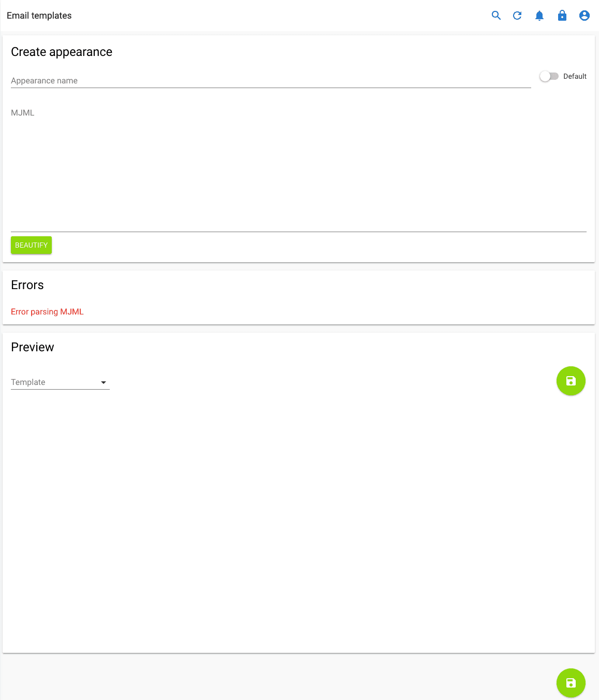This screenshot has width=599, height=700.
Task: Click the save icon at bottom right
Action: [571, 683]
